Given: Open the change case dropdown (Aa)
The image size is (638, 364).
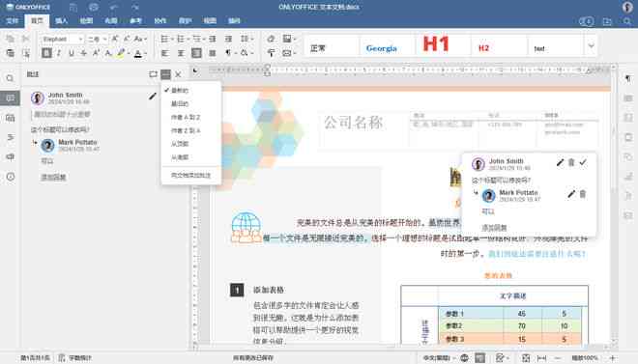Looking at the screenshot, I should [140, 39].
